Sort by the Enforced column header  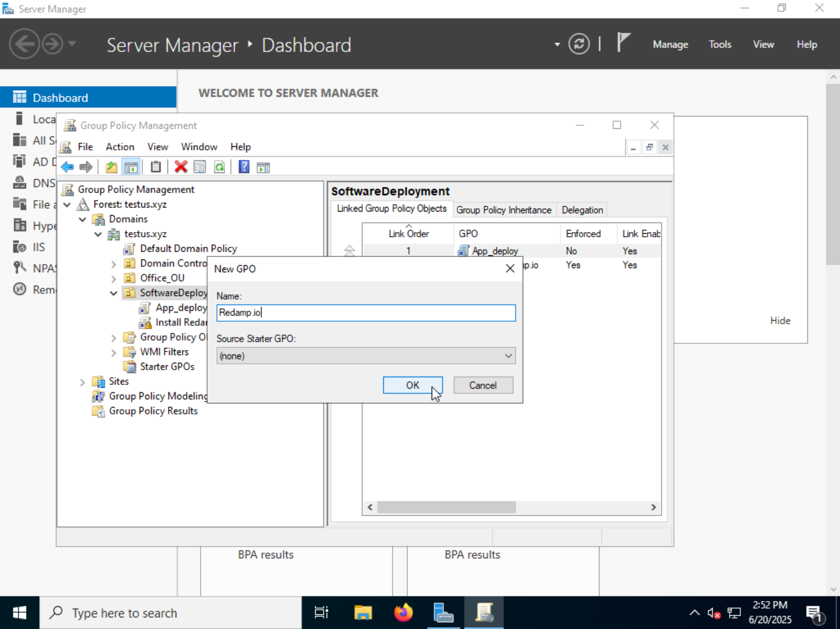588,234
